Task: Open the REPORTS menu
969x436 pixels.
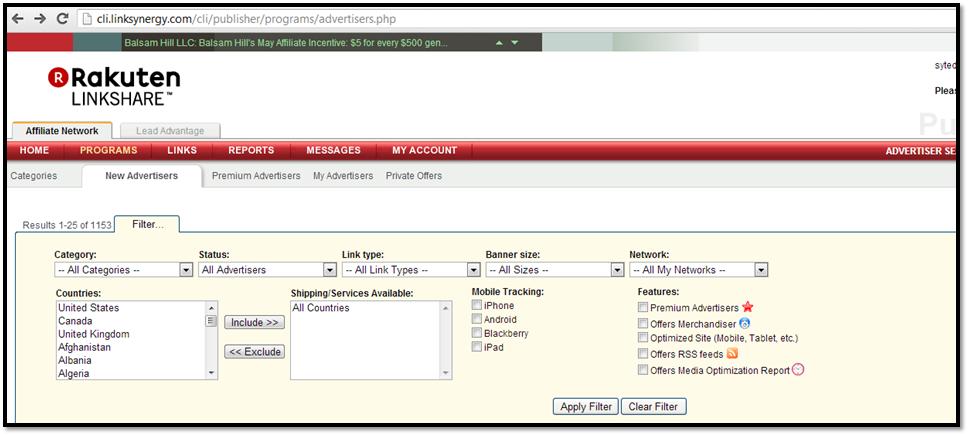Action: click(x=251, y=151)
